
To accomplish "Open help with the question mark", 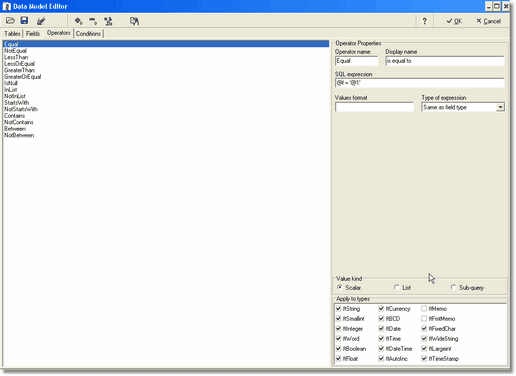I will [x=424, y=21].
